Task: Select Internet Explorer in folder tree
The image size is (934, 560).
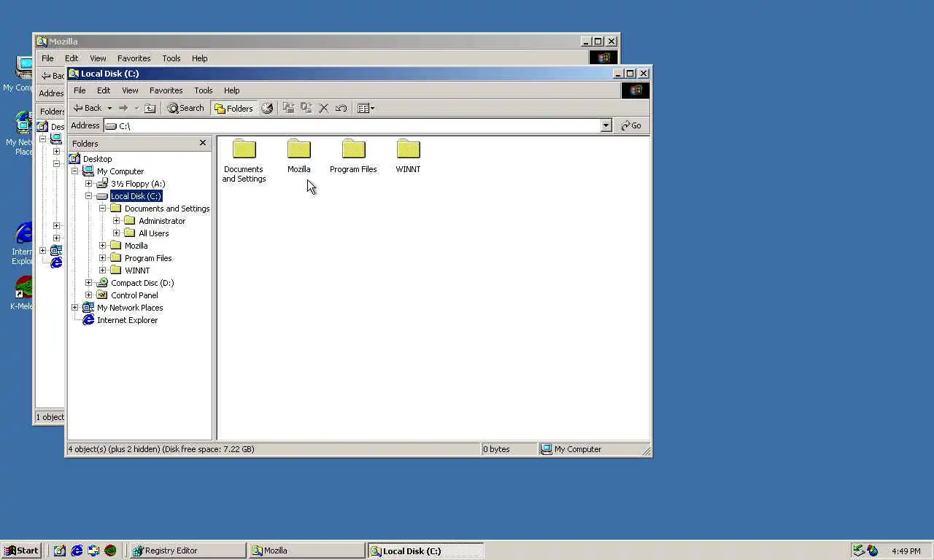Action: (127, 320)
